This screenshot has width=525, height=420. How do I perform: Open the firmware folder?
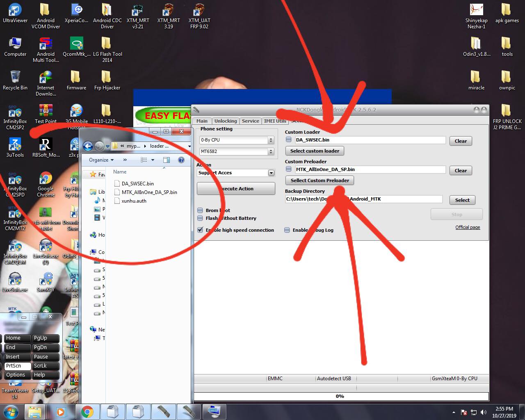pyautogui.click(x=76, y=81)
